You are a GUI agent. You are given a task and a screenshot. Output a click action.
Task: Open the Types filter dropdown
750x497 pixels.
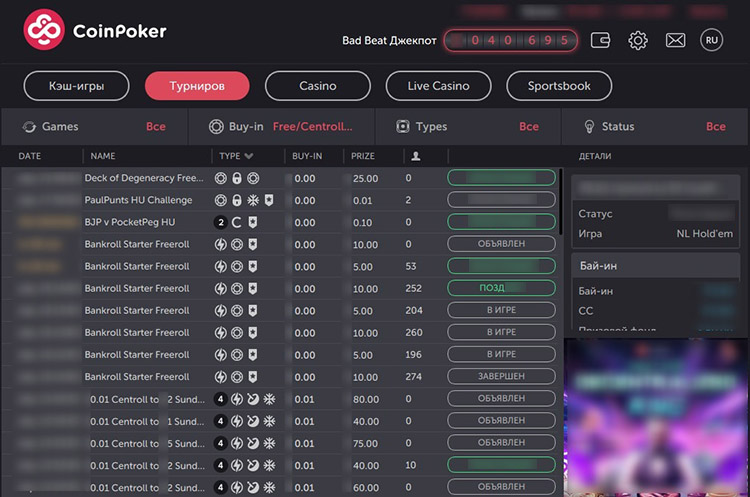point(468,127)
